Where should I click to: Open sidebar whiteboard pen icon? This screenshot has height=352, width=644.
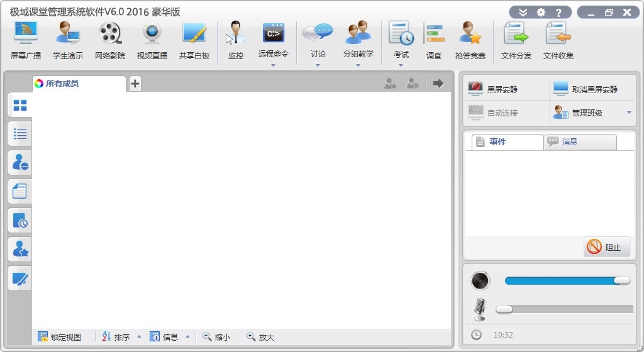point(19,279)
